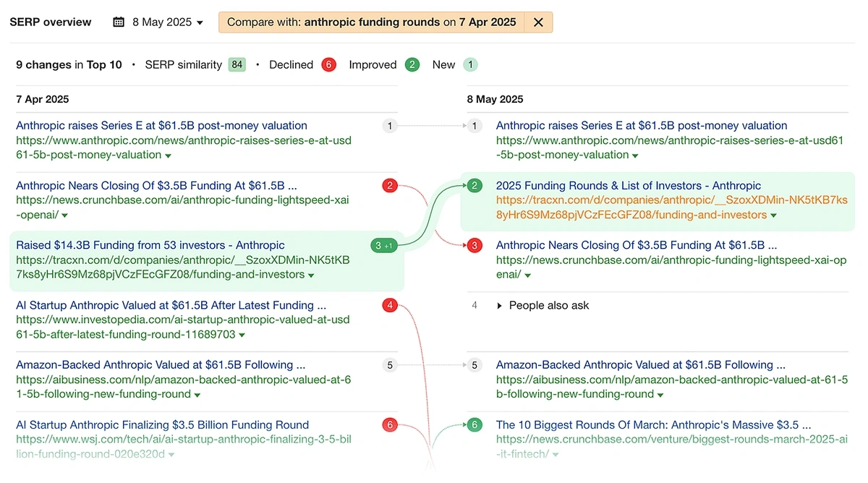This screenshot has width=868, height=483.
Task: Expand 7 Apr anthropic.com URL dropdown arrow
Action: pyautogui.click(x=168, y=155)
